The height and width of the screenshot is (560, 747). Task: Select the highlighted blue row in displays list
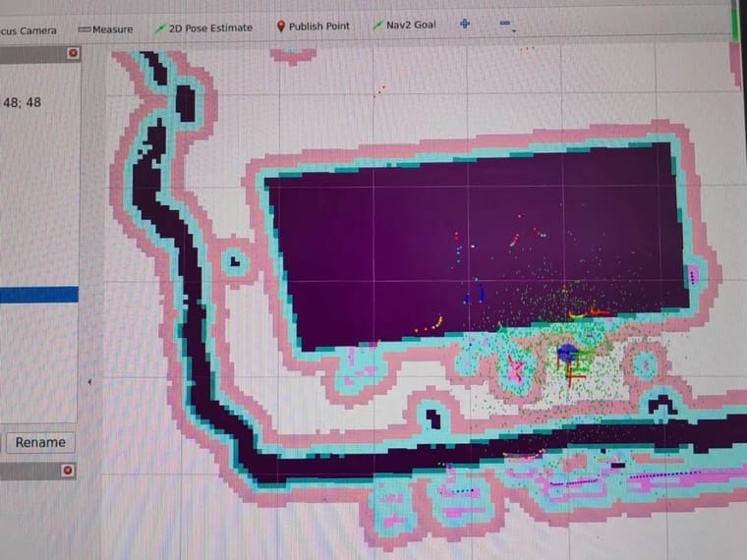pyautogui.click(x=39, y=295)
